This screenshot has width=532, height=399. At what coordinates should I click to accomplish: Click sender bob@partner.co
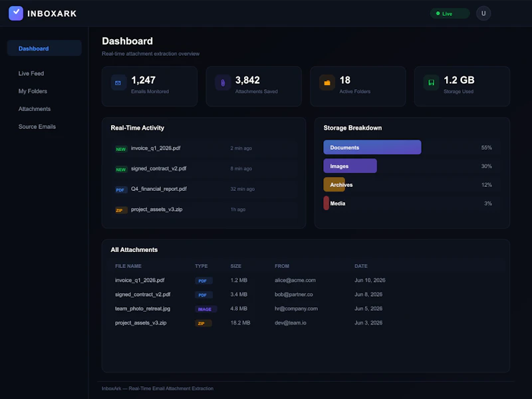[x=293, y=295]
